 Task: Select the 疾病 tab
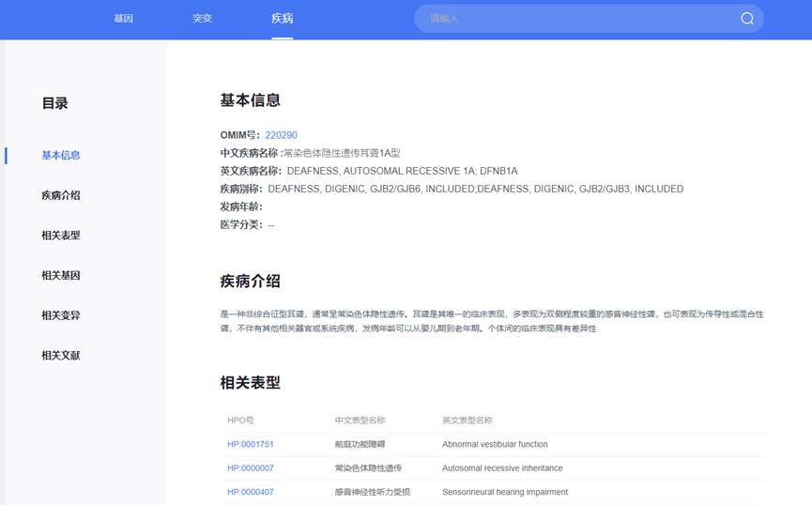(283, 19)
